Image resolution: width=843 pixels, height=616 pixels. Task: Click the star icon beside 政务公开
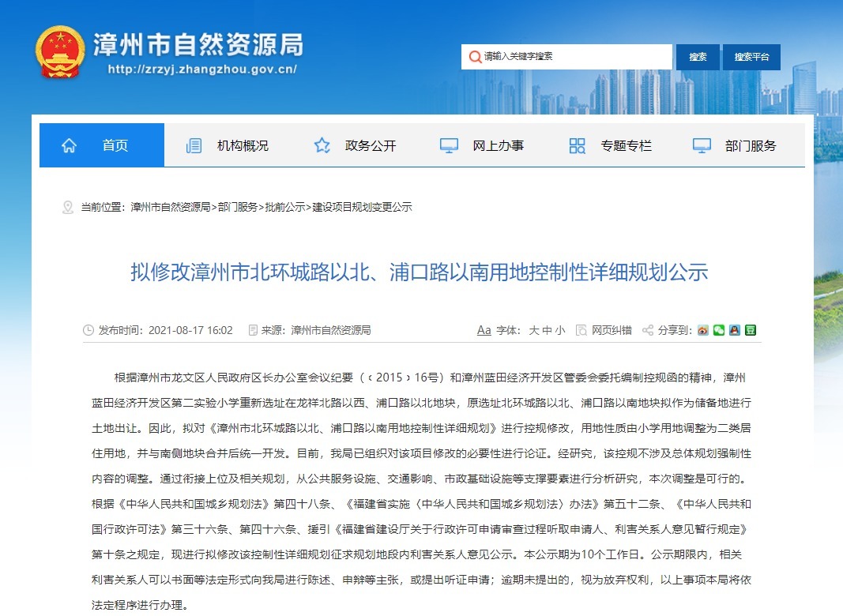pyautogui.click(x=322, y=145)
